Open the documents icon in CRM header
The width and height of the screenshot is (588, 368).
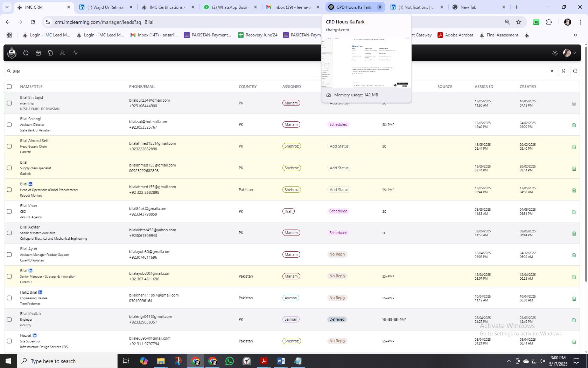[x=50, y=53]
